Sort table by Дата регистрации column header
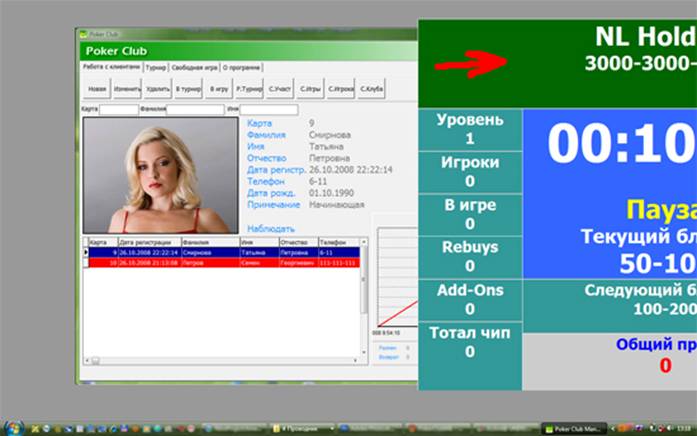 148,242
